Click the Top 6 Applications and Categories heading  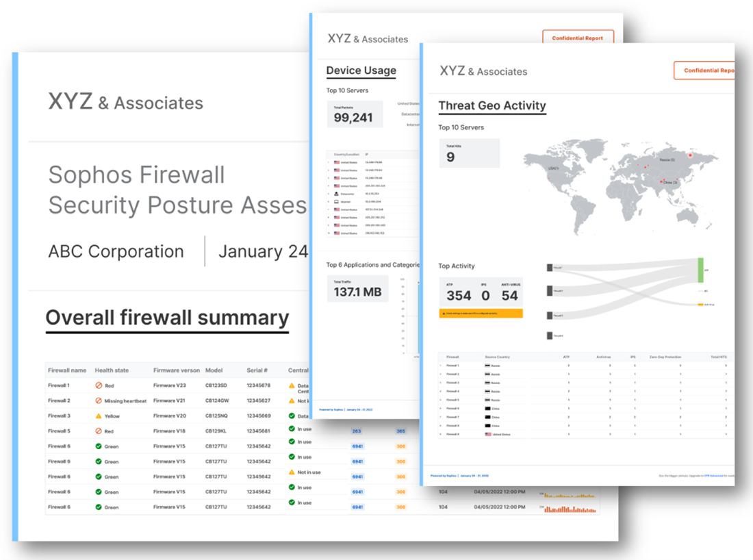point(372,265)
